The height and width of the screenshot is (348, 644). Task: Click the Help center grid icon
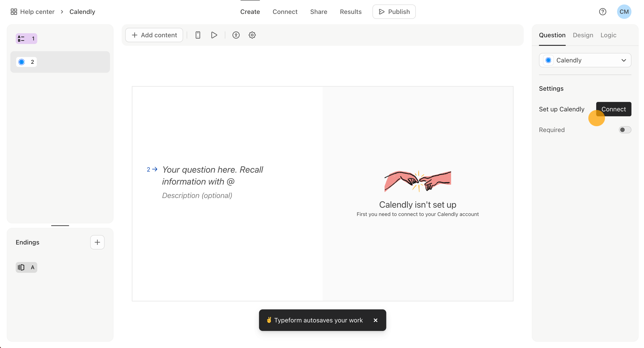click(14, 12)
